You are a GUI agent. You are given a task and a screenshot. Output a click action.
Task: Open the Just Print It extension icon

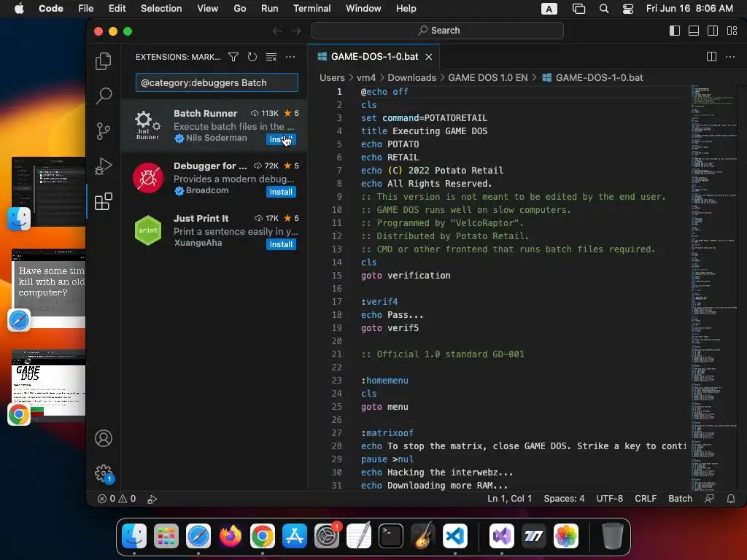click(x=148, y=230)
